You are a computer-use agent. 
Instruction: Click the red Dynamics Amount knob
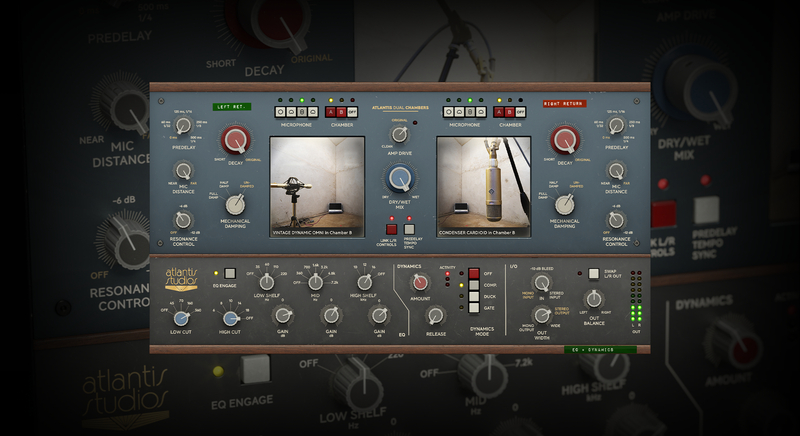[x=420, y=282]
